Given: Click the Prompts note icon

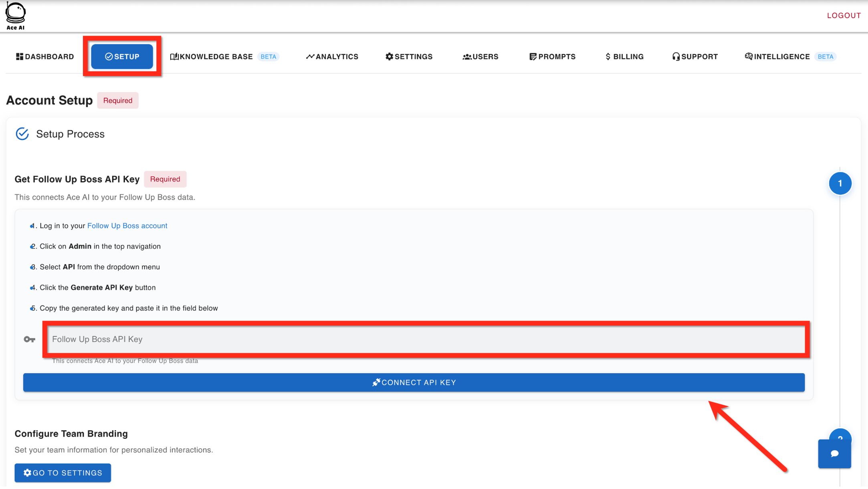Looking at the screenshot, I should coord(533,57).
